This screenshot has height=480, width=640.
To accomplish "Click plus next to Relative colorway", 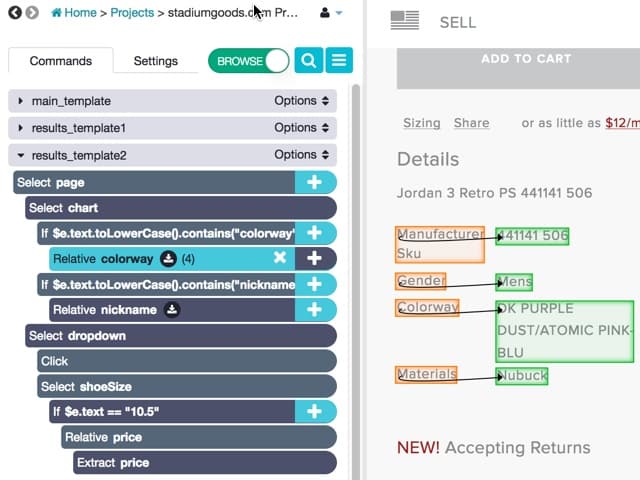I will (315, 258).
